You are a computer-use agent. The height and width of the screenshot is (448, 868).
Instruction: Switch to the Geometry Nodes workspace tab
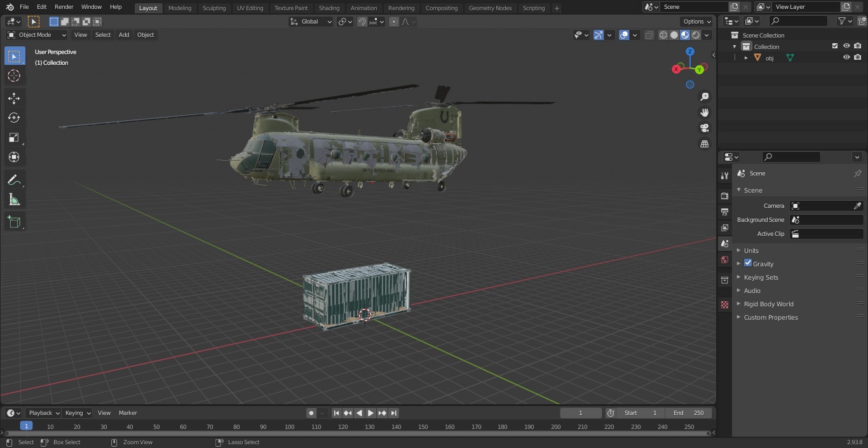(490, 8)
